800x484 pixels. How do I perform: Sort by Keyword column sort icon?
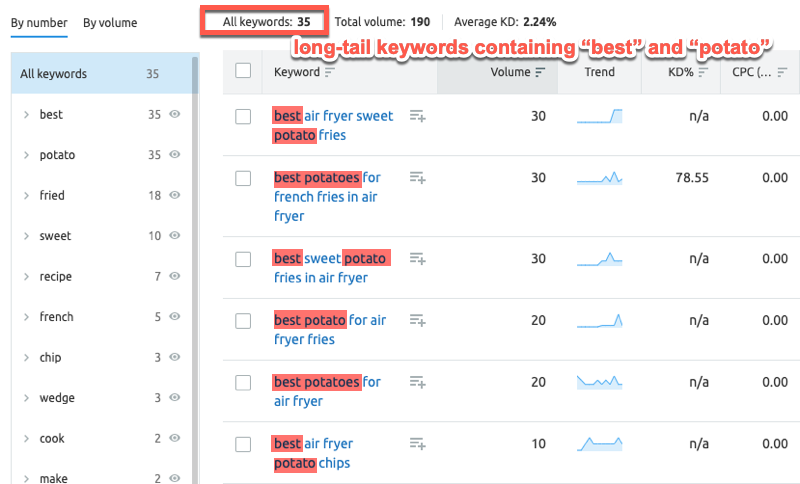click(x=330, y=72)
